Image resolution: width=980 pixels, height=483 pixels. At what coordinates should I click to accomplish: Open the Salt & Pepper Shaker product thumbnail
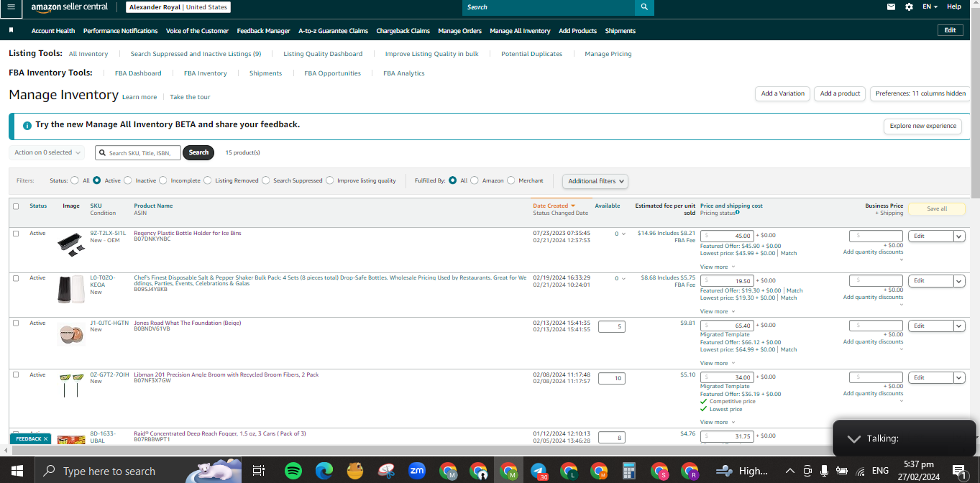tap(71, 290)
